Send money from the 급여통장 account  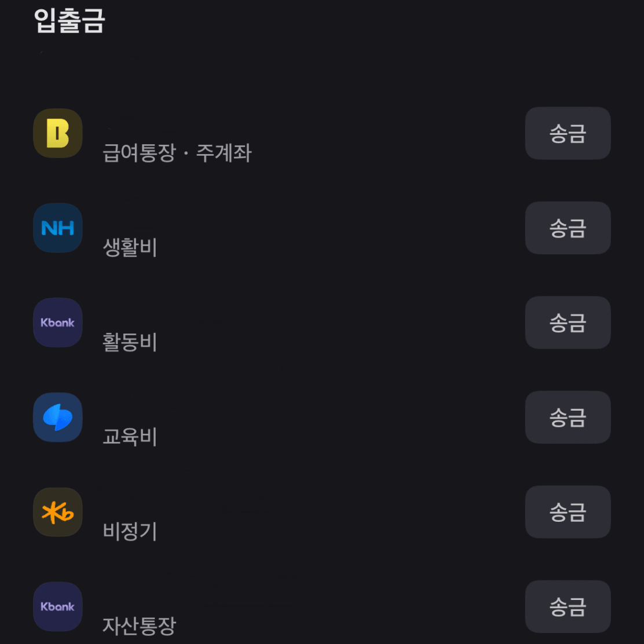point(568,133)
